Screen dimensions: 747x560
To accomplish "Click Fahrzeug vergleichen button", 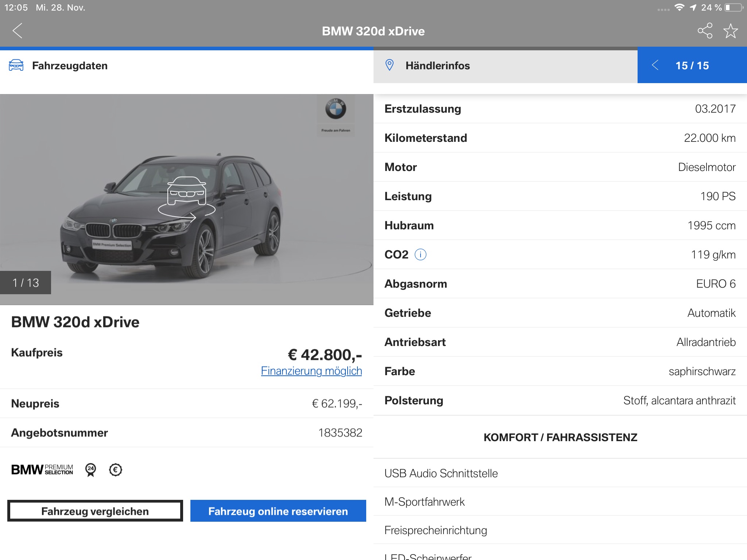I will (95, 511).
